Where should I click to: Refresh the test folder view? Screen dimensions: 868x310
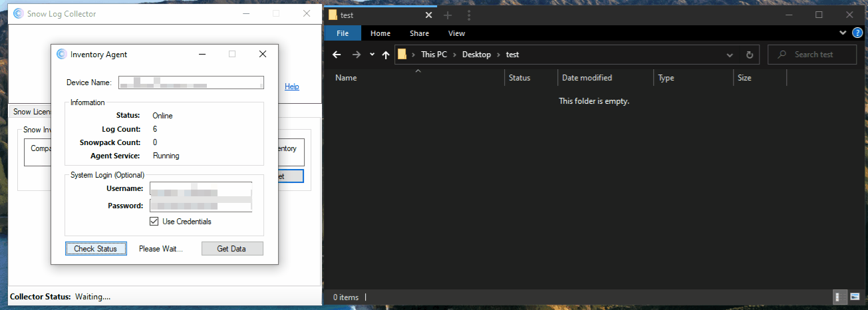pos(750,55)
